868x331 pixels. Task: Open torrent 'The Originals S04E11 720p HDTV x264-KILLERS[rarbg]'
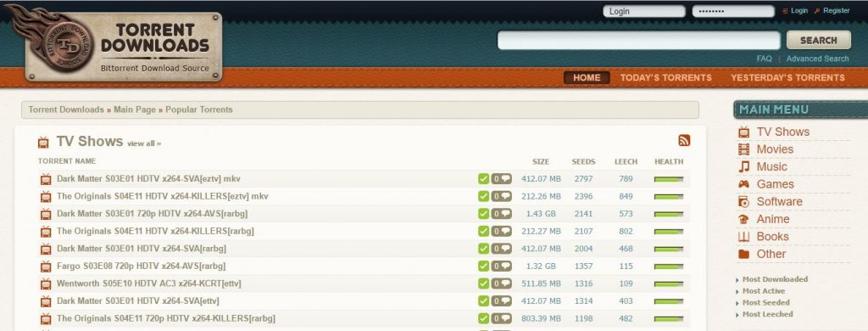pos(166,319)
